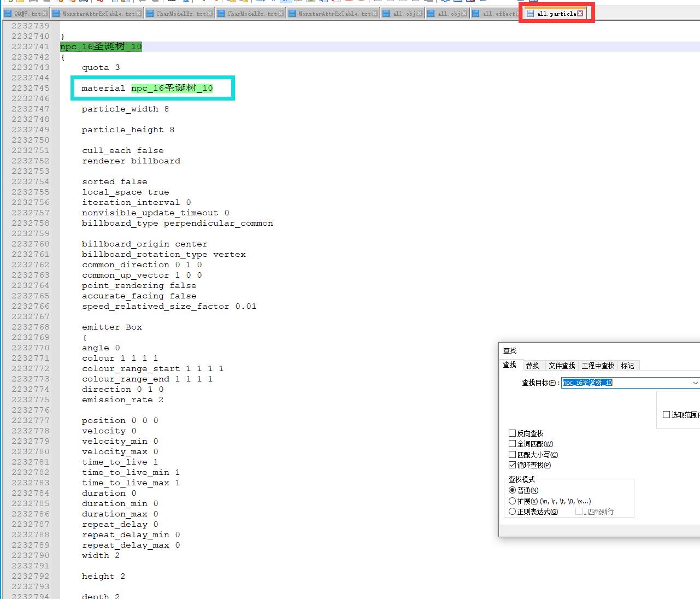Select the all.particle tab
700x599 pixels.
pyautogui.click(x=556, y=14)
